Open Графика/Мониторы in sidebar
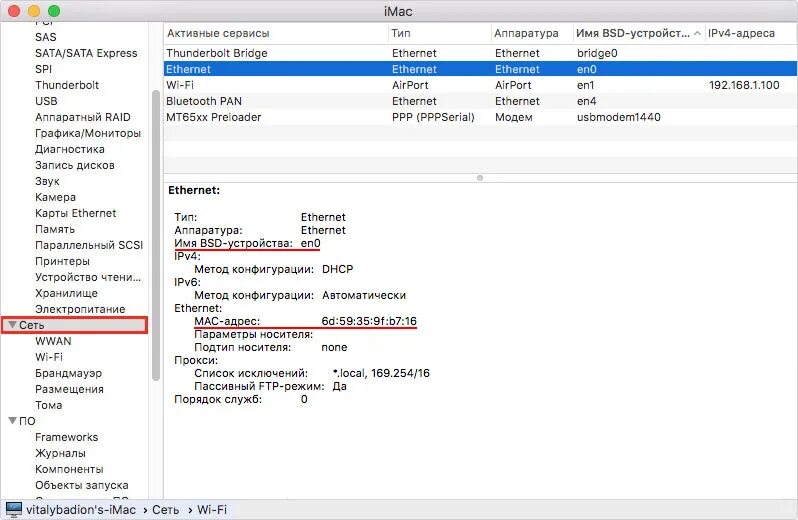 88,133
